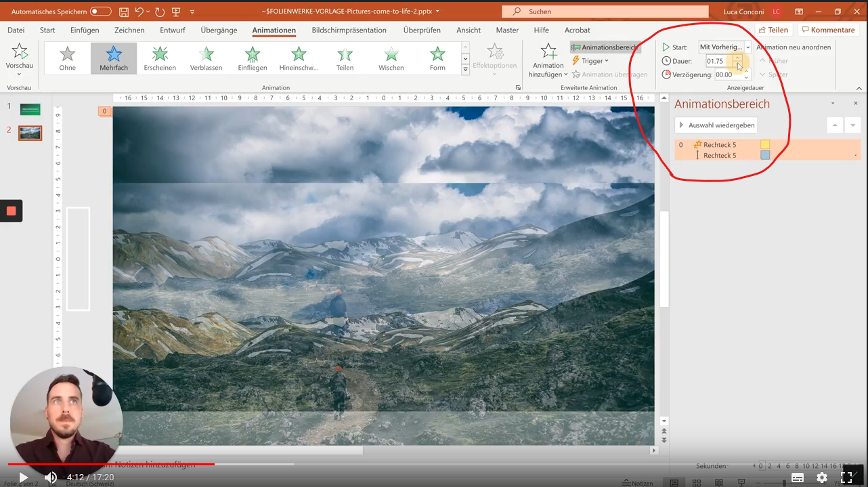
Task: Select slide 1 thumbnail
Action: (30, 109)
